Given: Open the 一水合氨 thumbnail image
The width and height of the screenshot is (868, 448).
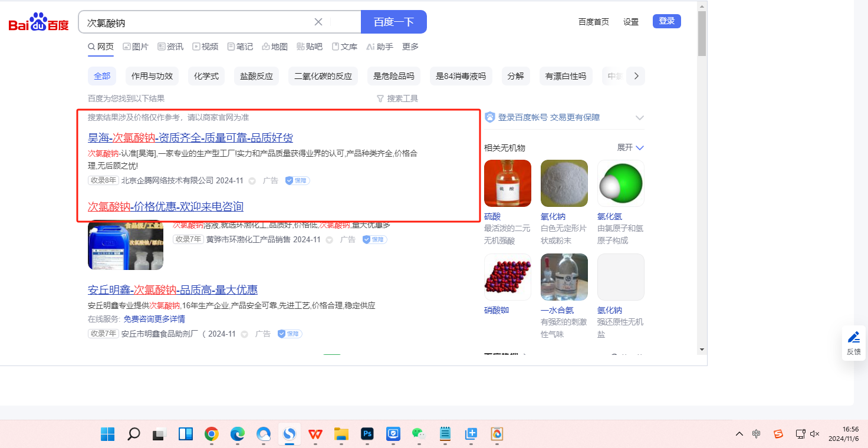Looking at the screenshot, I should (564, 277).
